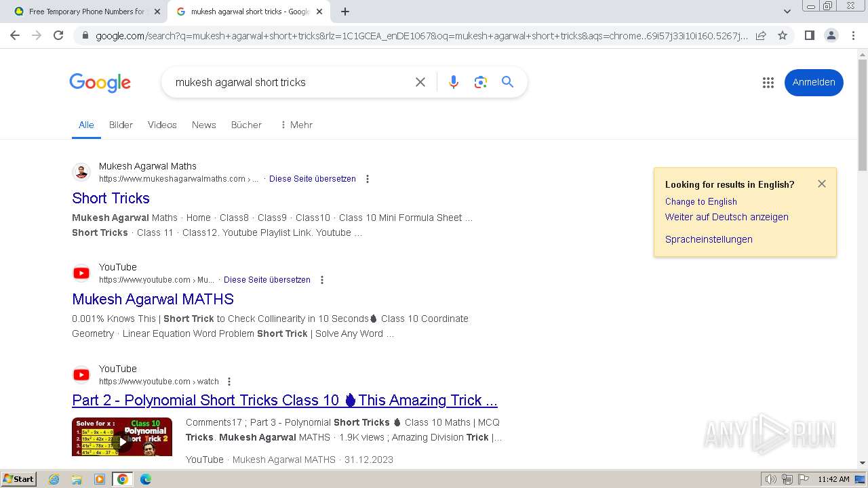Switch to Bücher results tab

(x=246, y=125)
